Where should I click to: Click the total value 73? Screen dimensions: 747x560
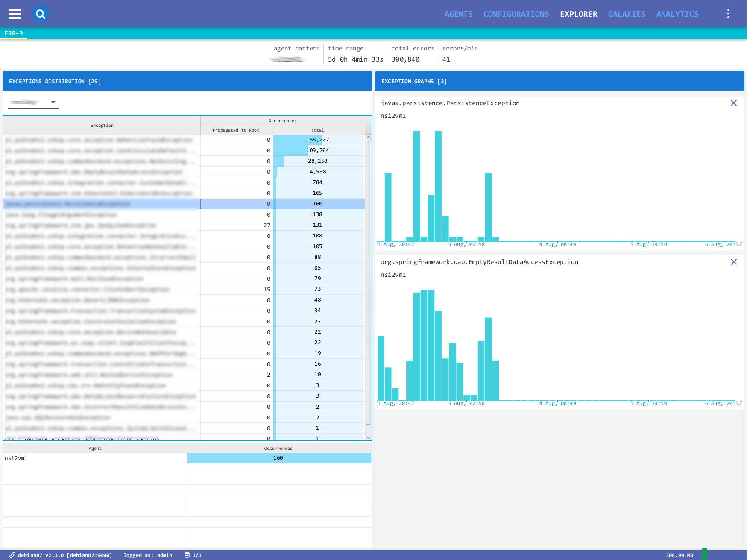(317, 289)
